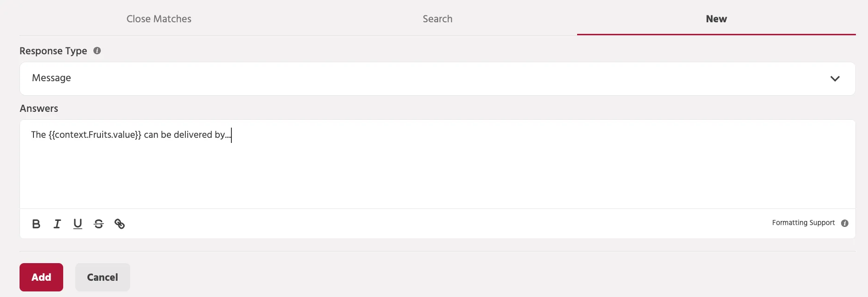Apply strikethrough formatting icon

coord(99,224)
